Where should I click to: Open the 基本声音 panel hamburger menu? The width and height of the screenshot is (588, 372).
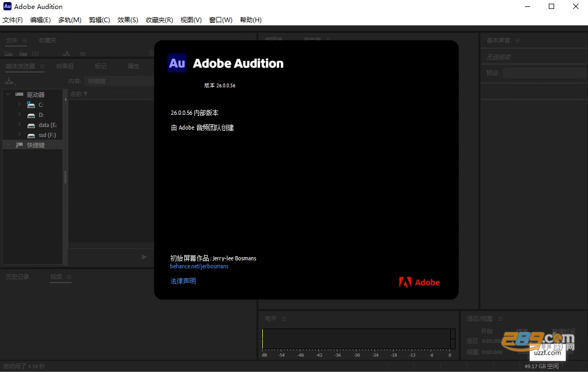[x=518, y=40]
